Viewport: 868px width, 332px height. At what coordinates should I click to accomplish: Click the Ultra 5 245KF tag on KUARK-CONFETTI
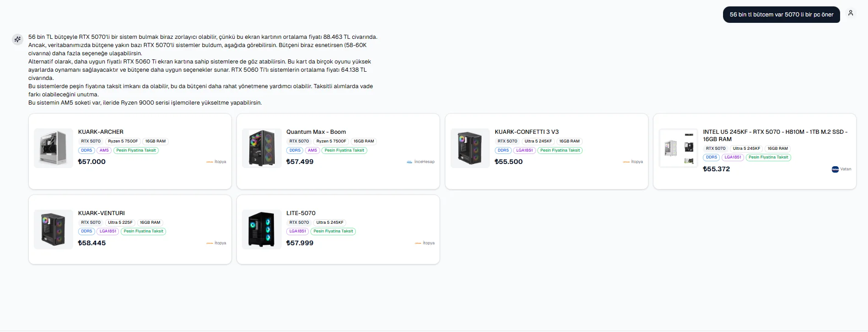[x=538, y=141]
